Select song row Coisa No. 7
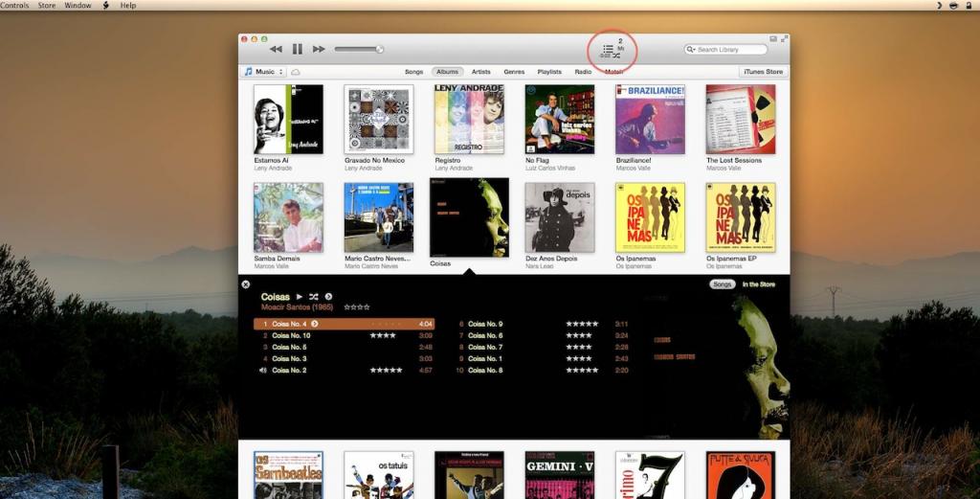 542,347
